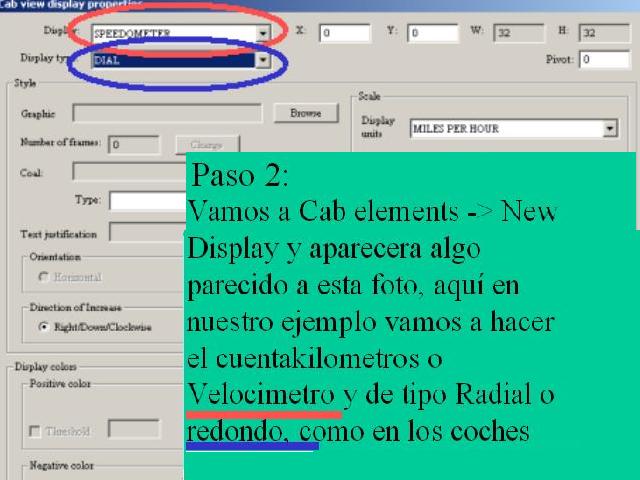Select the Horizontal orientation radio button

click(x=43, y=277)
